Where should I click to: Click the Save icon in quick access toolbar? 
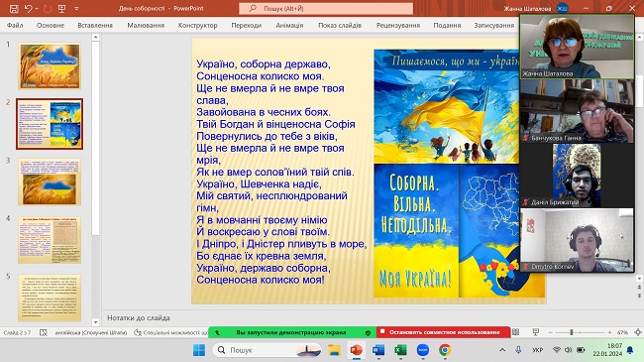pyautogui.click(x=14, y=8)
